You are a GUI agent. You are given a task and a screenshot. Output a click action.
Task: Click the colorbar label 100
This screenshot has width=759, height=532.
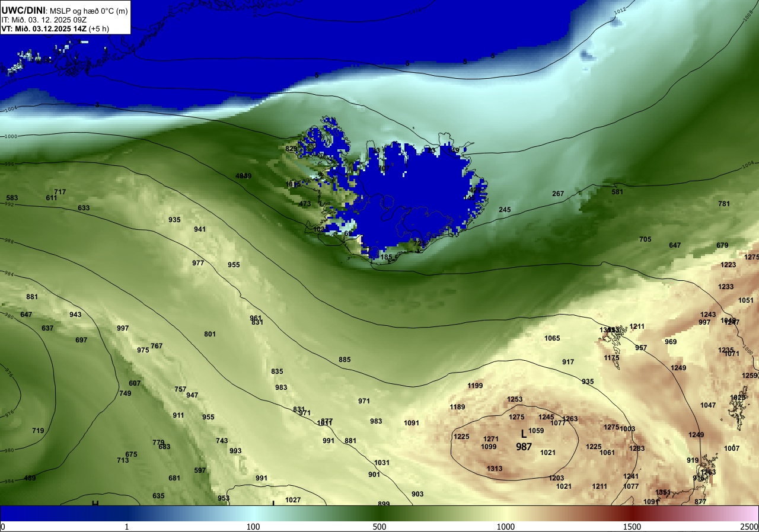click(253, 527)
